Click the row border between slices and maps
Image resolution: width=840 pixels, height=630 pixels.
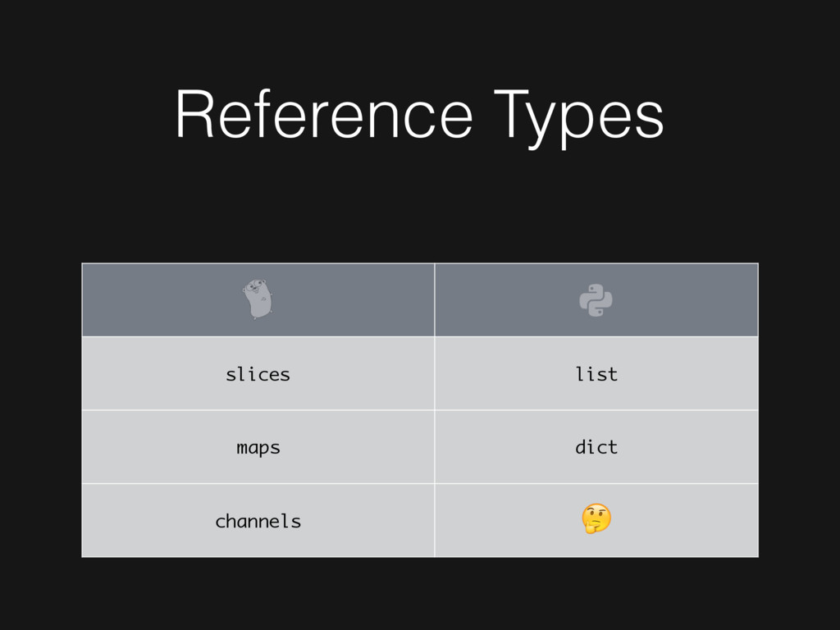click(258, 410)
